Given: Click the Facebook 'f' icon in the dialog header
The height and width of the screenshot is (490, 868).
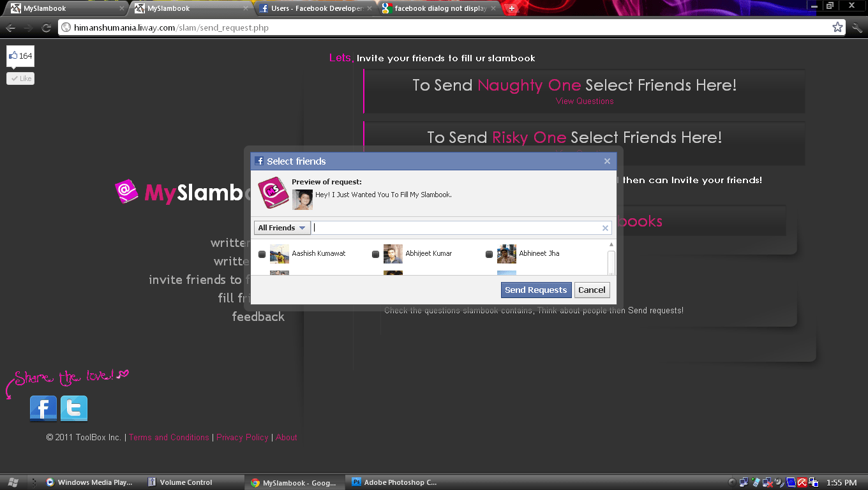Looking at the screenshot, I should [x=260, y=161].
